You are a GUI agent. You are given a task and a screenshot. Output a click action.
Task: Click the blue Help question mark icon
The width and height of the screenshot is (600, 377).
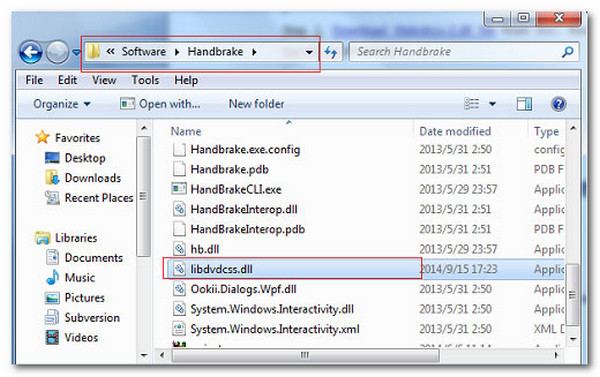click(559, 104)
